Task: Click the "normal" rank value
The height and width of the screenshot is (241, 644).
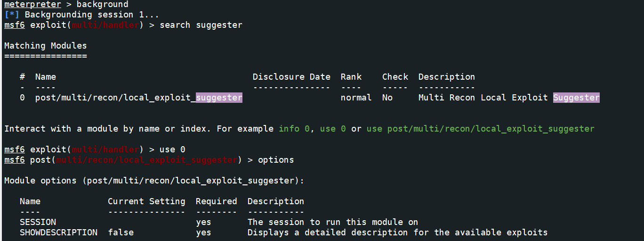Action: [356, 98]
